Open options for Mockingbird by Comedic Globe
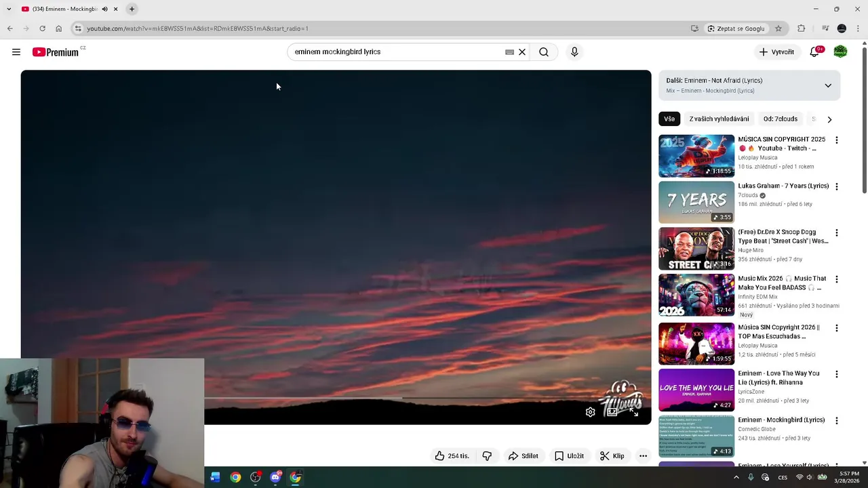This screenshot has width=868, height=488. pyautogui.click(x=836, y=421)
